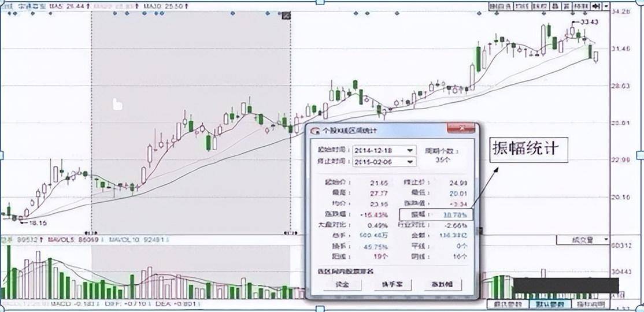Image resolution: width=644 pixels, height=312 pixels.
Task: Open the small dropdown arrow ending chart toolbar
Action: (x=606, y=6)
